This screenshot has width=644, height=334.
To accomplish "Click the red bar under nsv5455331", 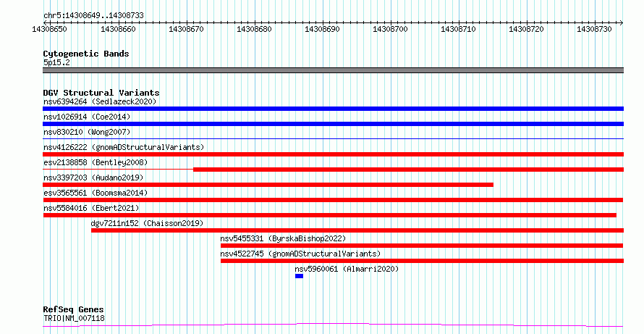I will coord(422,246).
